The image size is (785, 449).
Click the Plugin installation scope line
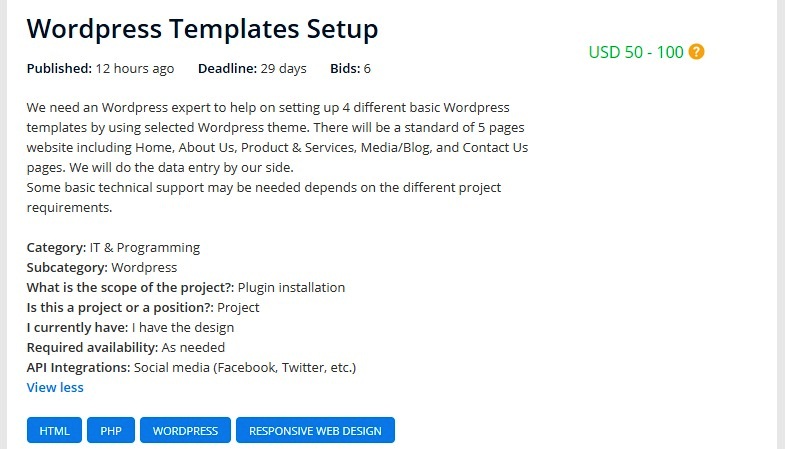(x=185, y=287)
